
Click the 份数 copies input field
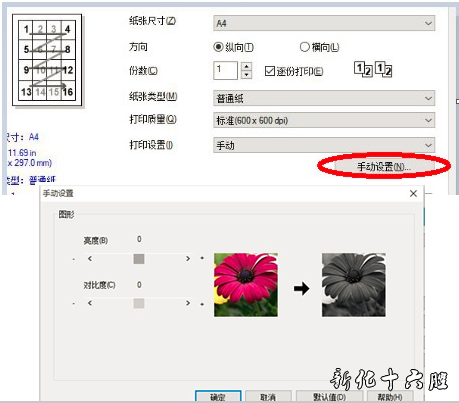(x=225, y=70)
